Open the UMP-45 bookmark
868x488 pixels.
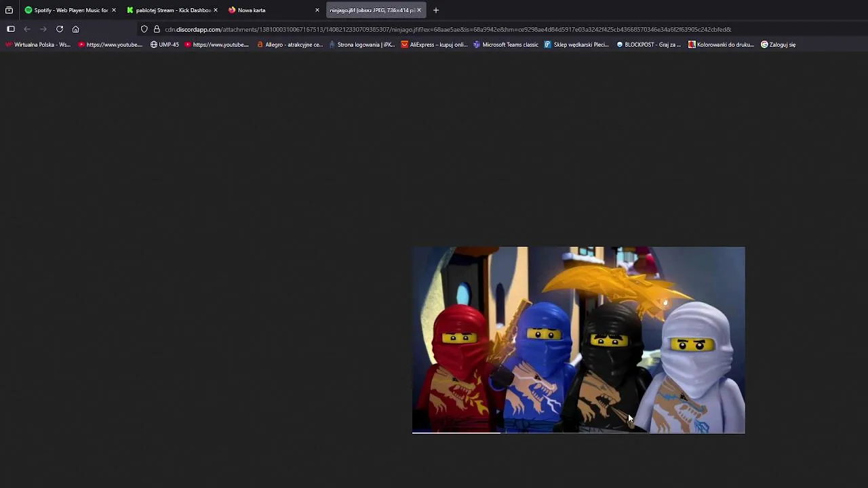click(x=165, y=45)
